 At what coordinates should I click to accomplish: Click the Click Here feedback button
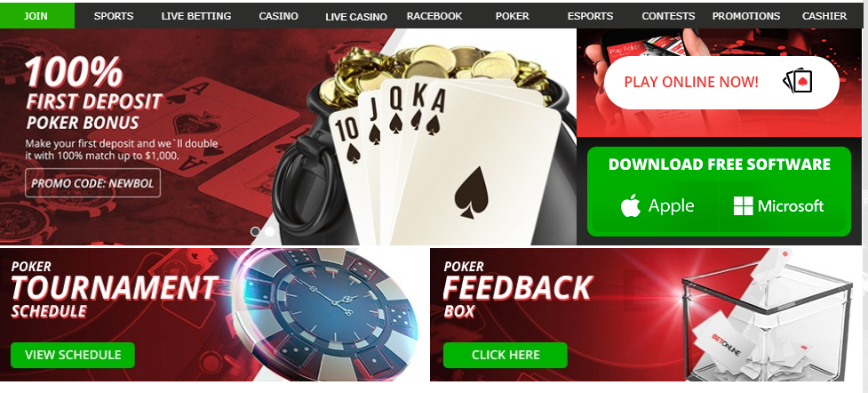[x=506, y=355]
